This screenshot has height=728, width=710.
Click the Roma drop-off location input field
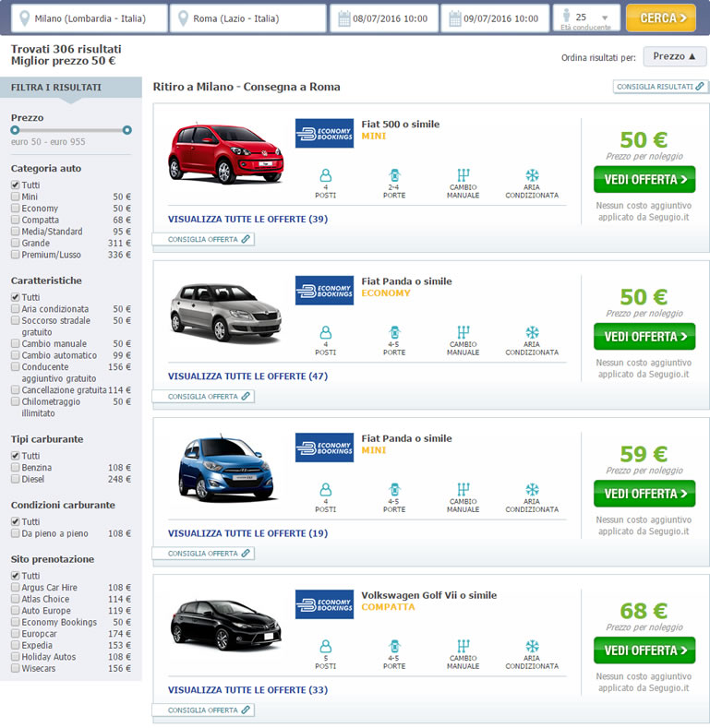(247, 18)
